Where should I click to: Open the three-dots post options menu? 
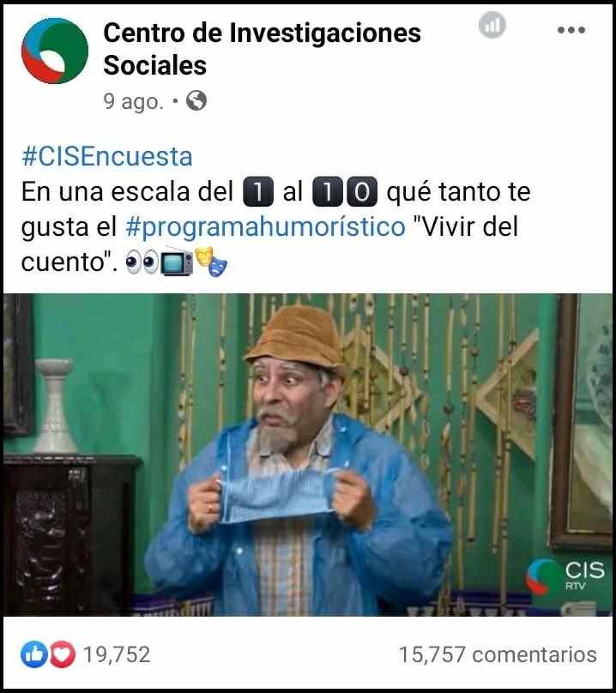(571, 30)
